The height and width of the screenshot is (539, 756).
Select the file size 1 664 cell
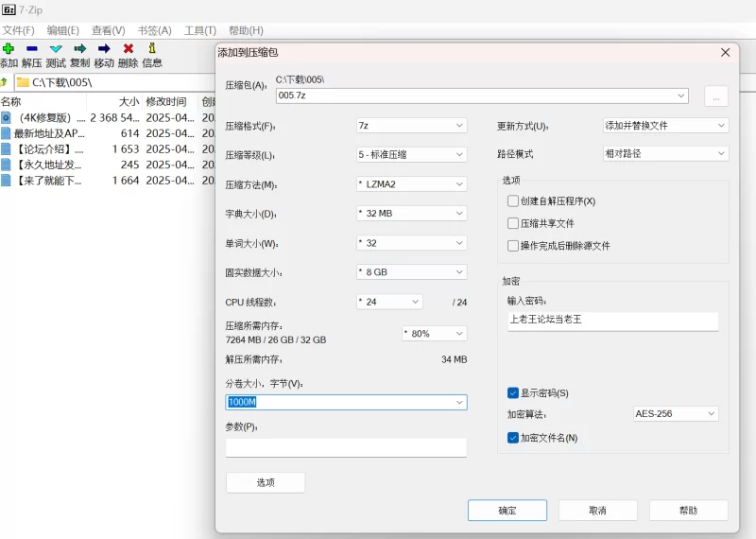point(126,181)
